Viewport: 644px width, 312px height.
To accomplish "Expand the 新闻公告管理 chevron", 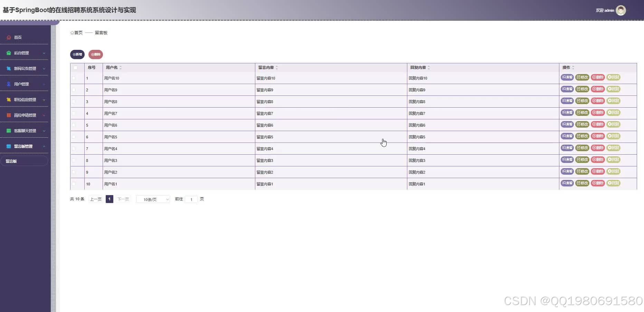I will click(44, 69).
